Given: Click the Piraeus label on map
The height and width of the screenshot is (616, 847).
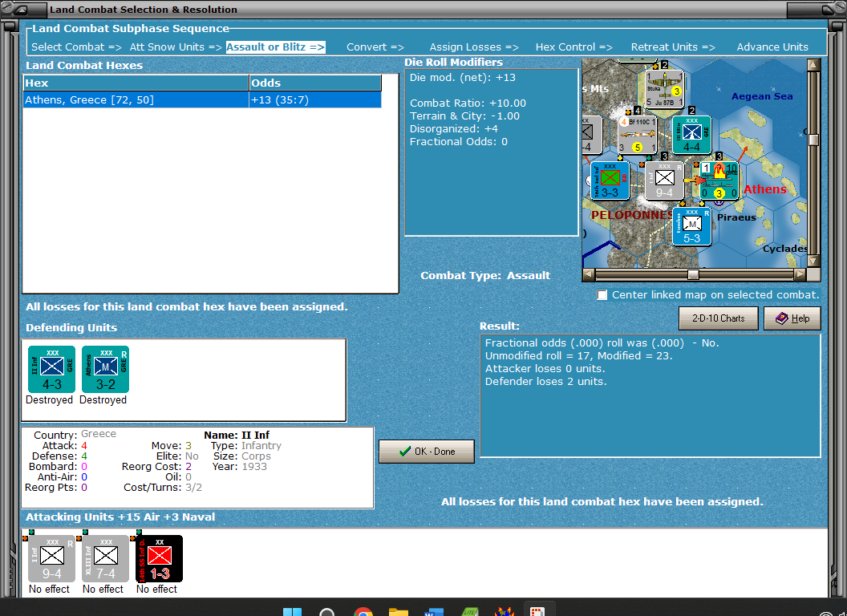Looking at the screenshot, I should tap(737, 217).
